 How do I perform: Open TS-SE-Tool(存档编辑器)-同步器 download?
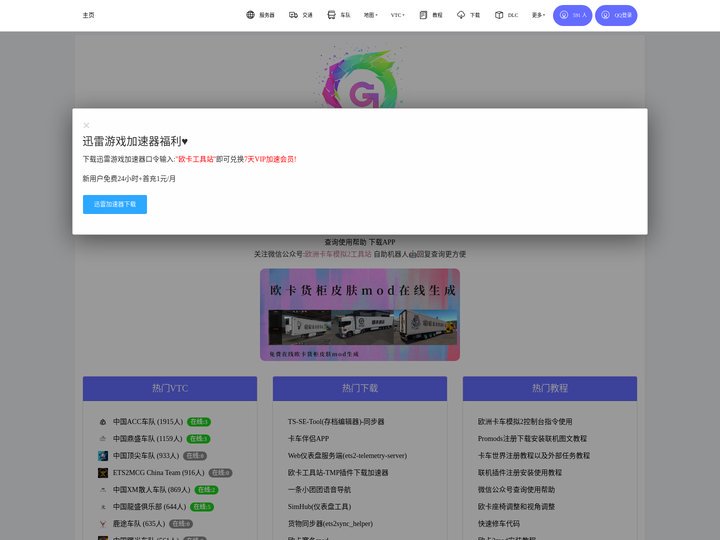(336, 422)
